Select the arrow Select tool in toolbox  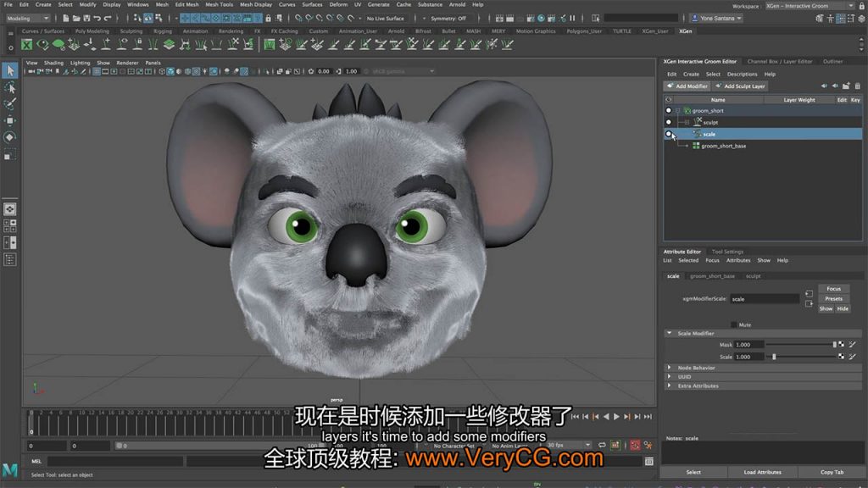coord(10,70)
